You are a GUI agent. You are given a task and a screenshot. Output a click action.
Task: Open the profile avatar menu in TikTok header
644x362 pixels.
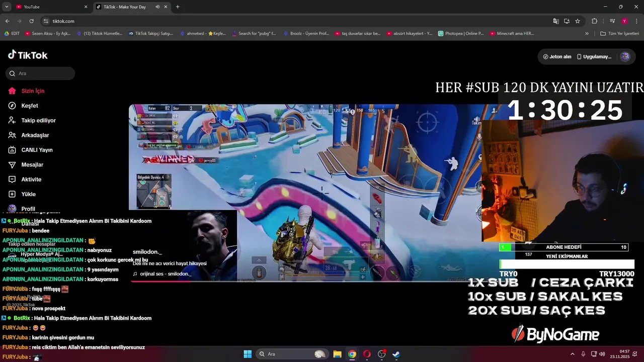pos(625,56)
